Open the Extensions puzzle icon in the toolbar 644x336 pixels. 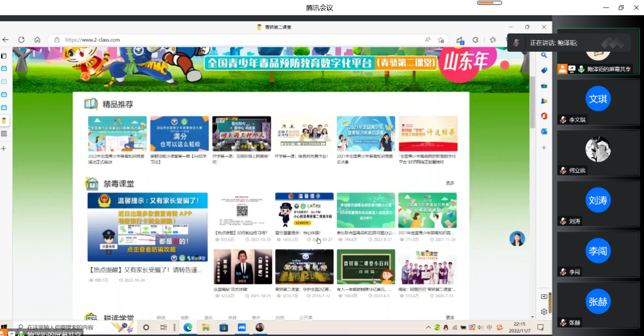[x=476, y=40]
